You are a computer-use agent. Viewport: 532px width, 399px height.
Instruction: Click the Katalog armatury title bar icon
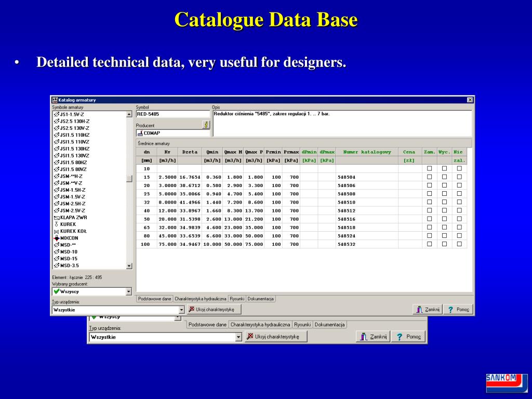55,100
